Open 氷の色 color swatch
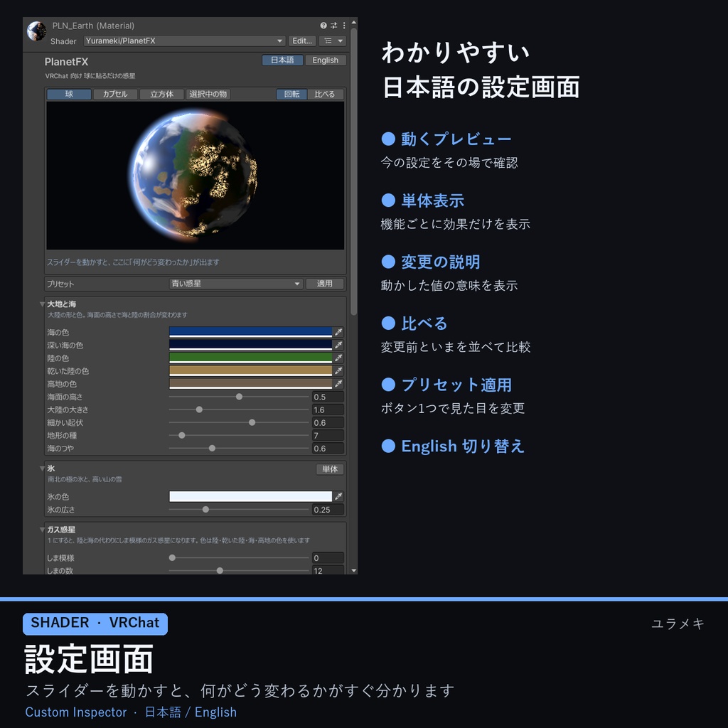The image size is (728, 728). point(251,496)
